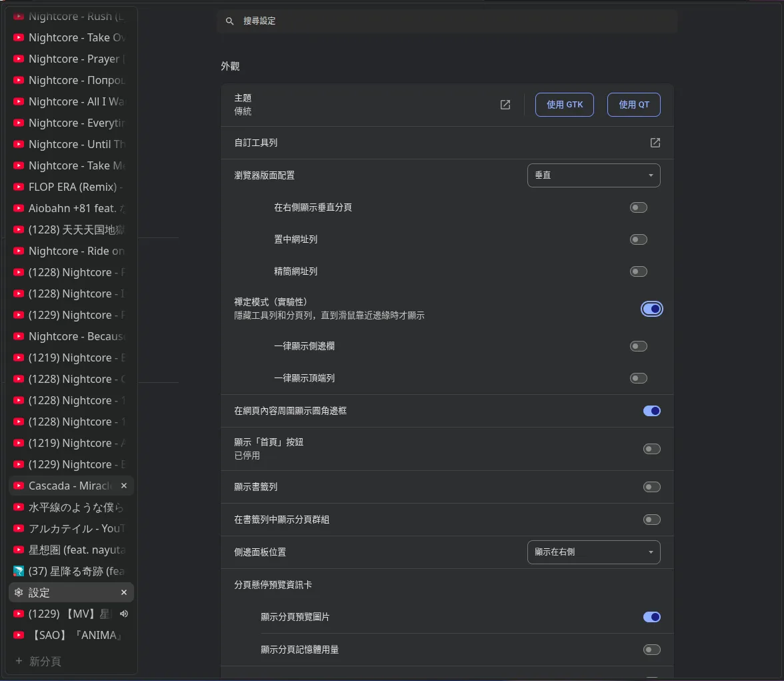784x681 pixels.
Task: Click the search magnifier icon in settings
Action: point(229,21)
